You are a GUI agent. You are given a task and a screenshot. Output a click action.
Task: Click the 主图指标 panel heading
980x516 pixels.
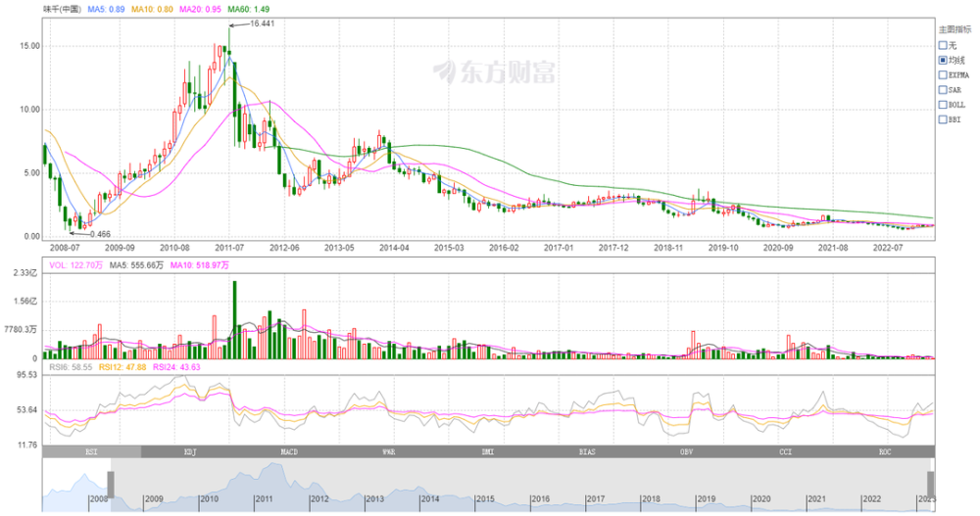pyautogui.click(x=955, y=29)
